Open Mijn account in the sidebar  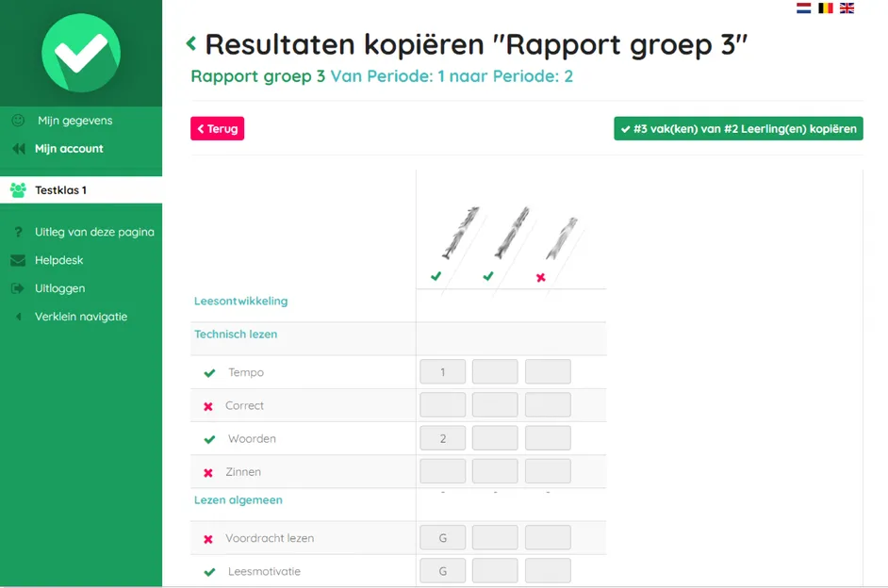(x=69, y=149)
